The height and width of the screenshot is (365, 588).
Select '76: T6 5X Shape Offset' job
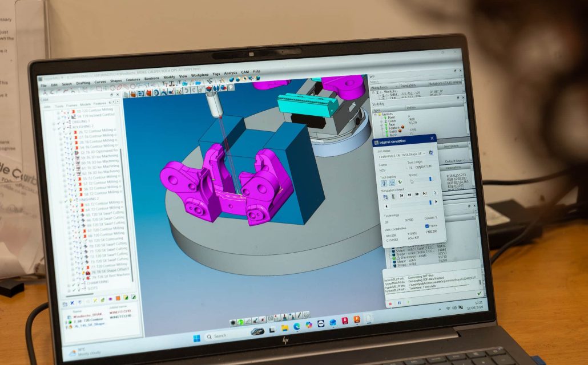pos(110,270)
